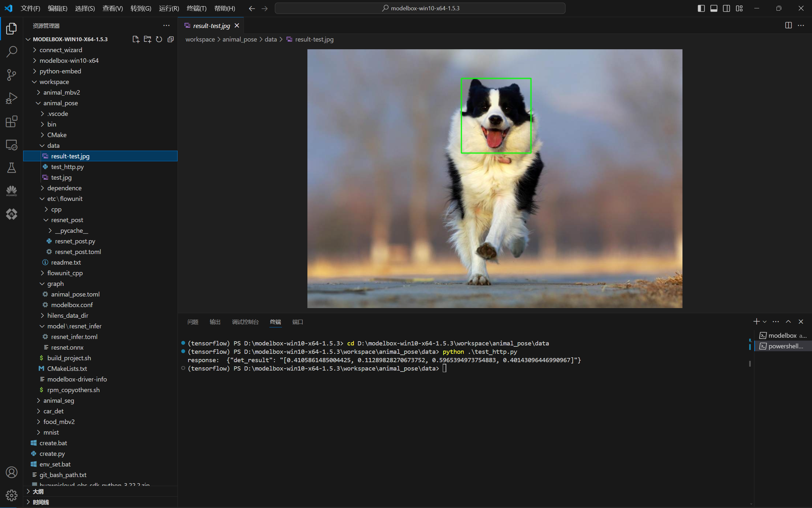Expand the animal_seg folder

[x=59, y=400]
